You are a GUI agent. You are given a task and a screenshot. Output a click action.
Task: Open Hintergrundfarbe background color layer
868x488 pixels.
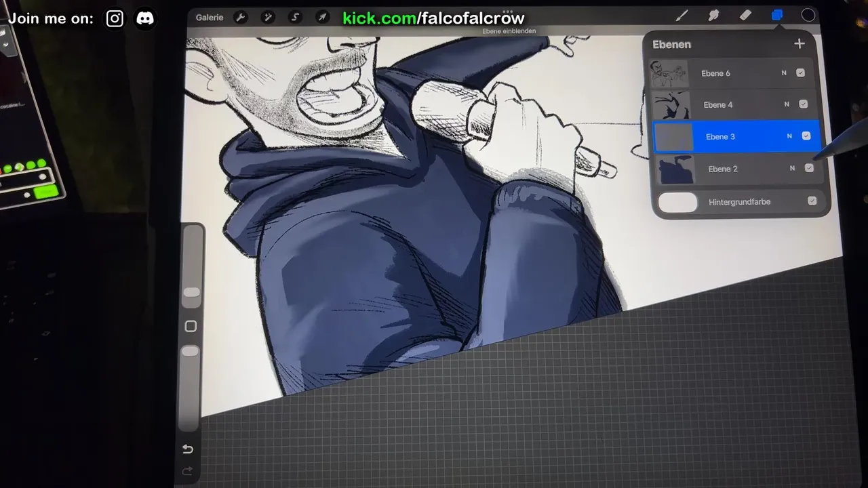741,201
